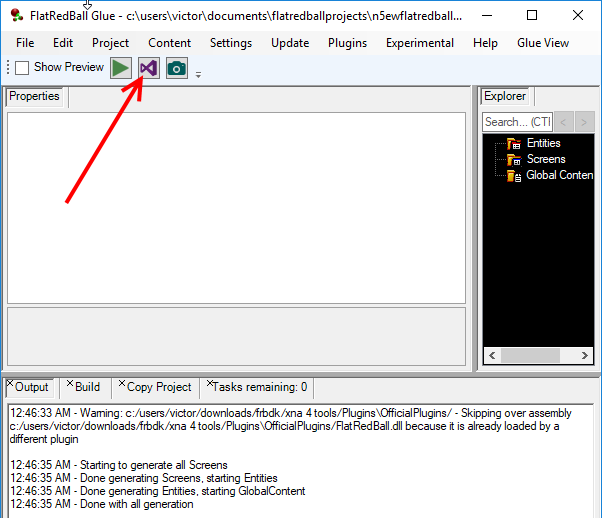Image resolution: width=602 pixels, height=518 pixels.
Task: Select the Screens tree node
Action: click(x=546, y=159)
